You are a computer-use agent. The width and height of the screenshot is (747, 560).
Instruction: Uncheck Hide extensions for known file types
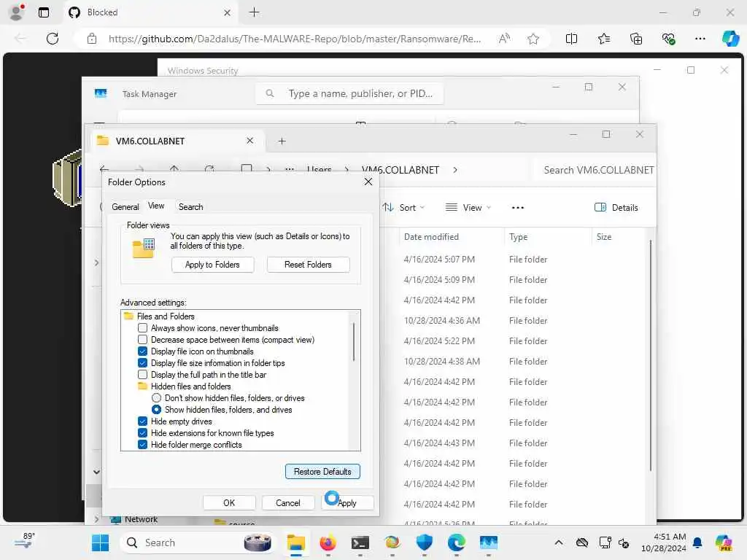point(142,433)
